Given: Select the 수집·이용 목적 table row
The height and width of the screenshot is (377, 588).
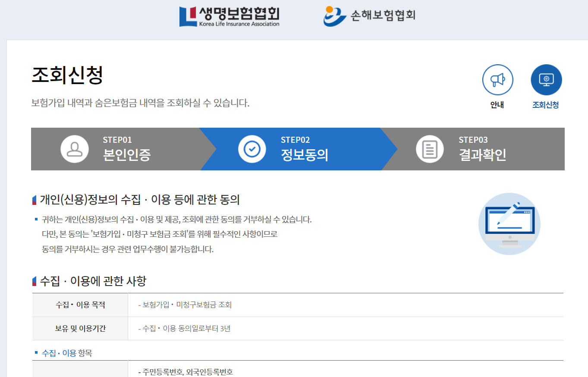Looking at the screenshot, I should [80, 304].
